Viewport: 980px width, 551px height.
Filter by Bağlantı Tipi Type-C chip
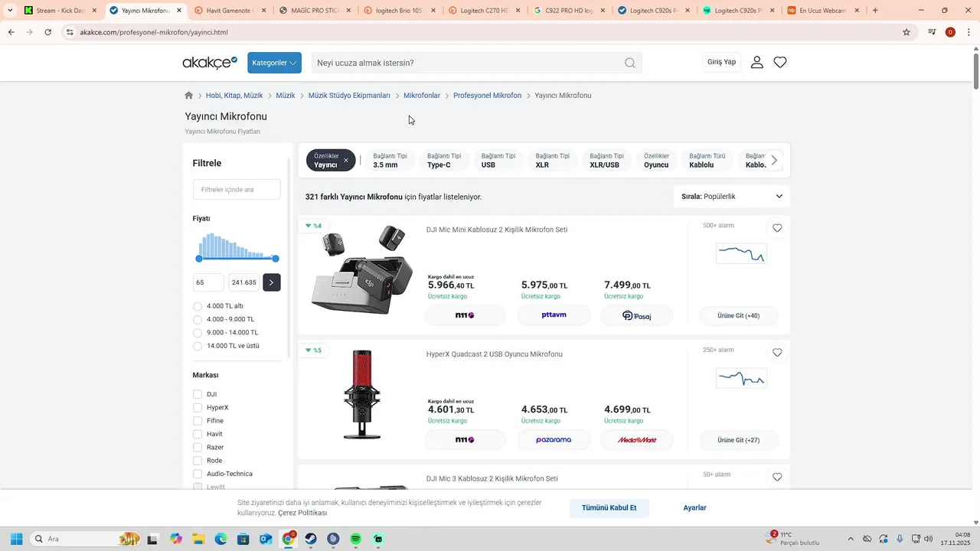pos(444,161)
